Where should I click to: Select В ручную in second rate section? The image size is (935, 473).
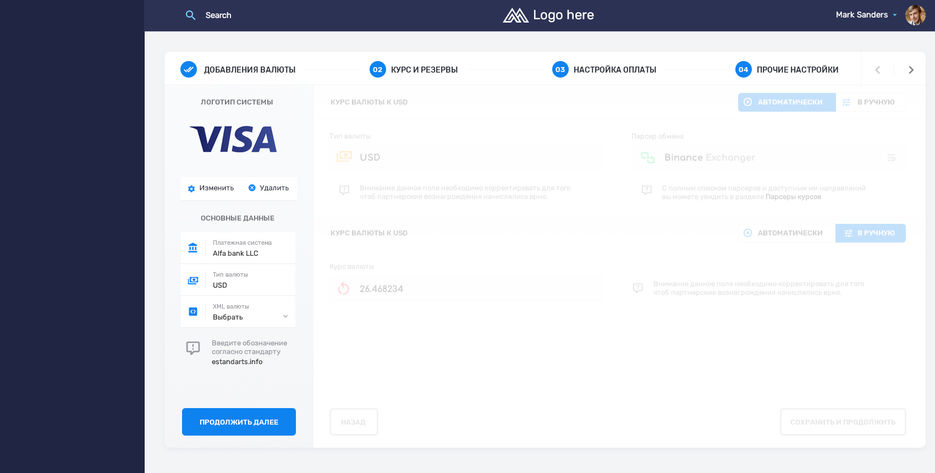871,233
